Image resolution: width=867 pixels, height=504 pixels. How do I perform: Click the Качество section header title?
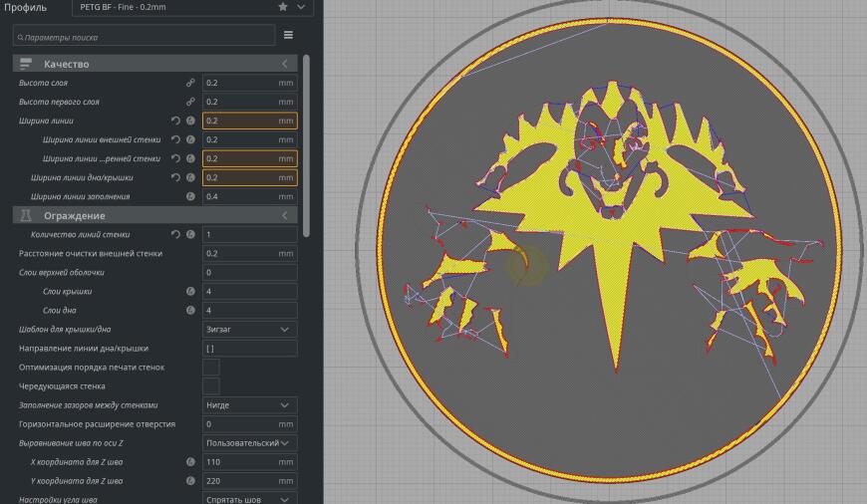pos(67,64)
